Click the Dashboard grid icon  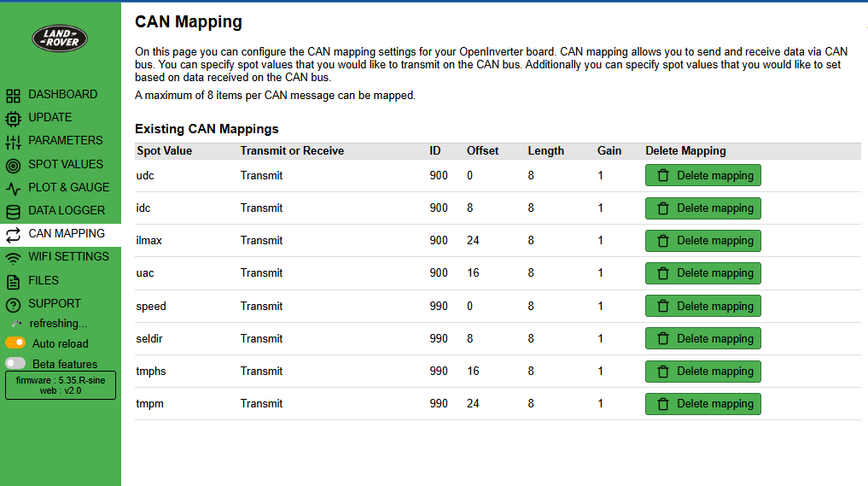[x=13, y=96]
